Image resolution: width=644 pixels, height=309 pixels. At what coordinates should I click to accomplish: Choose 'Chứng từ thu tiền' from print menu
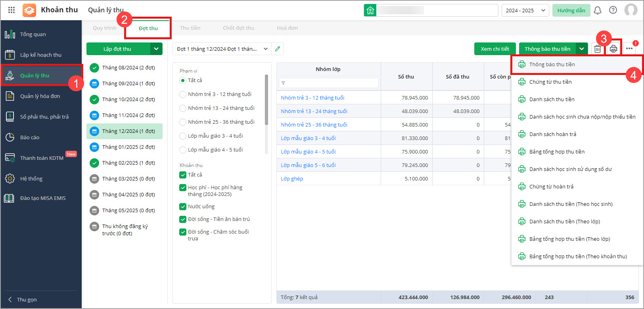[x=550, y=82]
